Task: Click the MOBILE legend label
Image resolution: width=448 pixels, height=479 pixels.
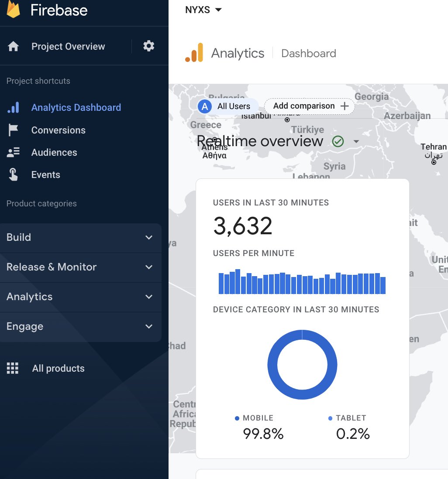Action: coord(258,418)
